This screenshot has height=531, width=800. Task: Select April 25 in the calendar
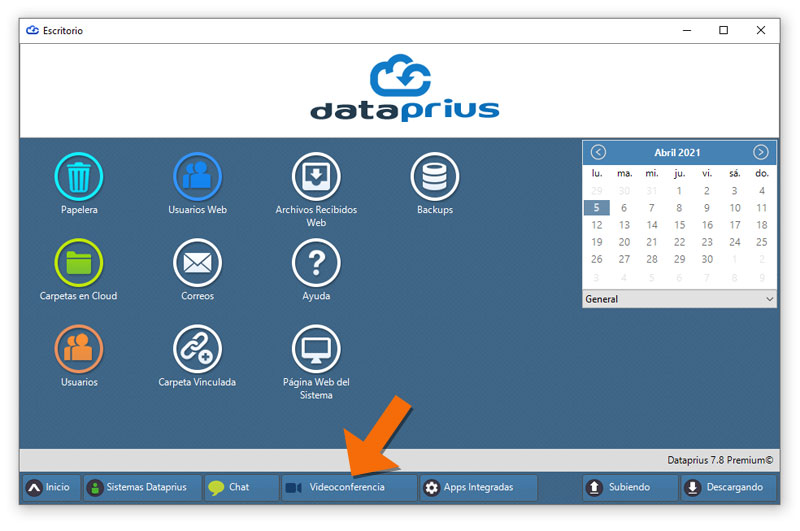tap(762, 242)
